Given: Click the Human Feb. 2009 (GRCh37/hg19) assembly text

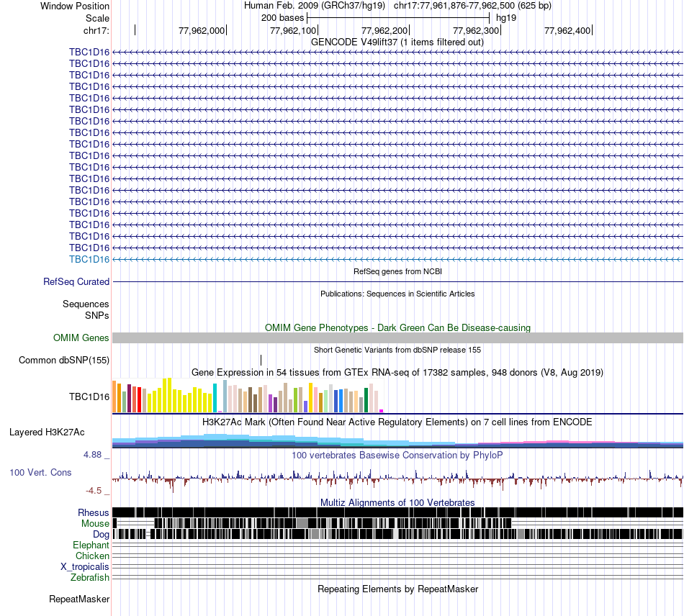Looking at the screenshot, I should coord(314,6).
